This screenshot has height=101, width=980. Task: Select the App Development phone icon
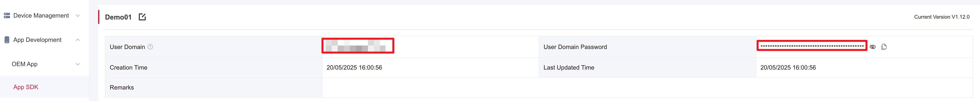click(x=7, y=40)
